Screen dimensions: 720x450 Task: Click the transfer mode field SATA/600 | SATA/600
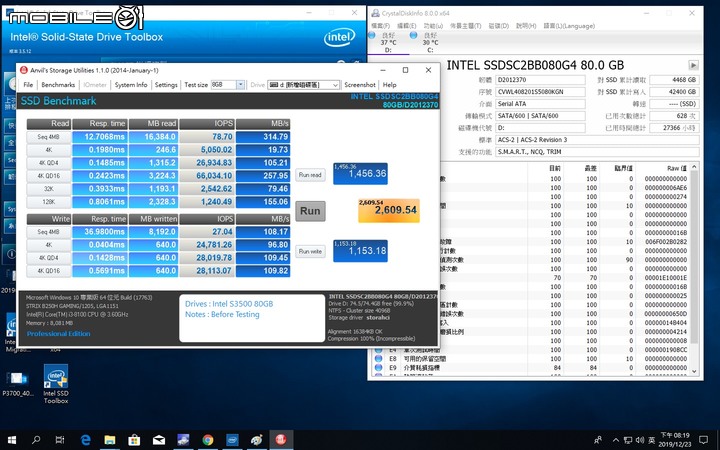tap(540, 116)
